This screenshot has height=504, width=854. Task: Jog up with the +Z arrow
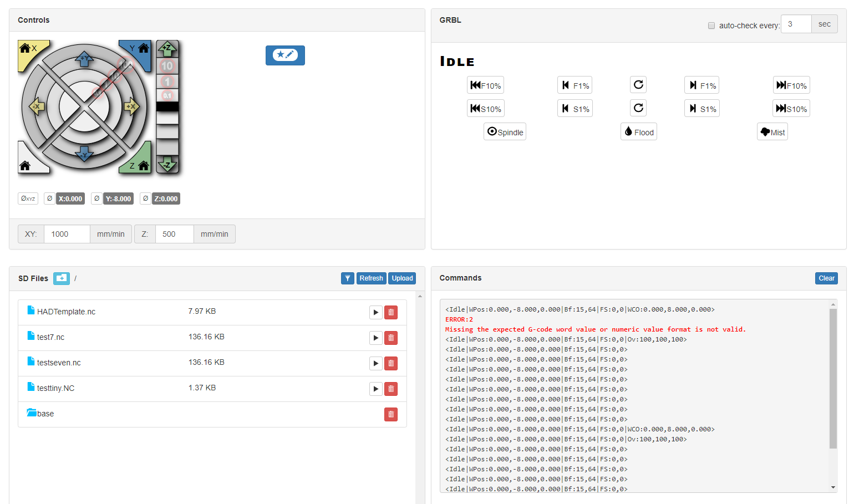point(167,49)
